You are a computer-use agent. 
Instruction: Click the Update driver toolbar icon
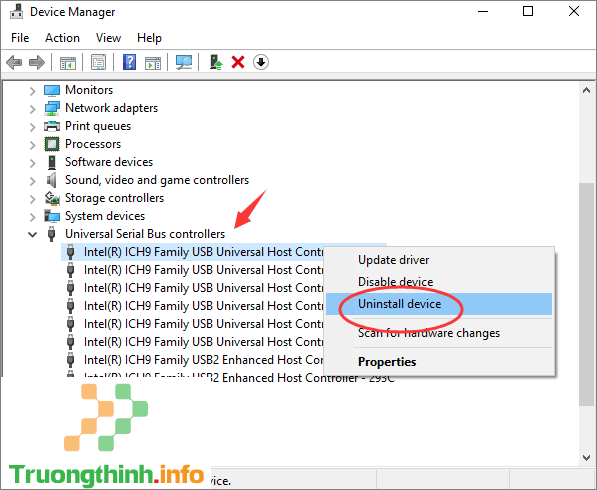click(x=216, y=62)
